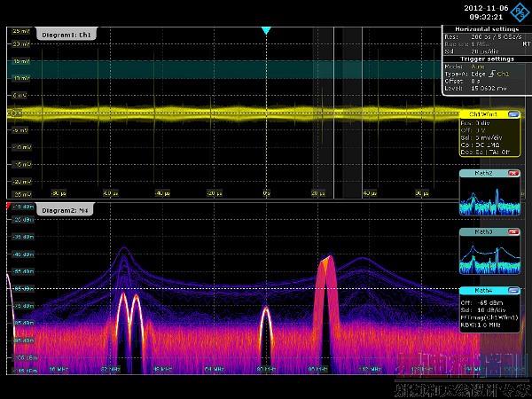Click the -65 dBm axis label
The width and height of the screenshot is (532, 399).
point(23,289)
